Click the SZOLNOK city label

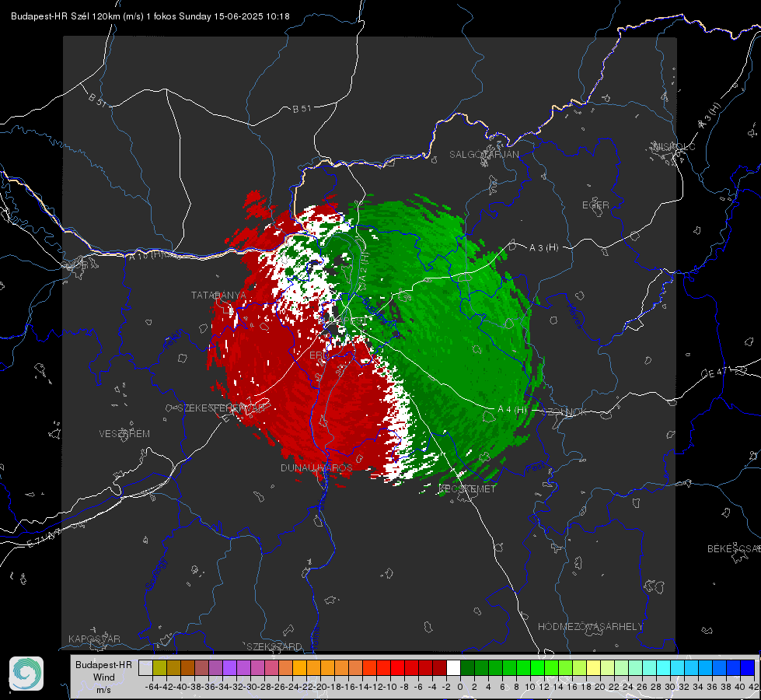tap(564, 411)
